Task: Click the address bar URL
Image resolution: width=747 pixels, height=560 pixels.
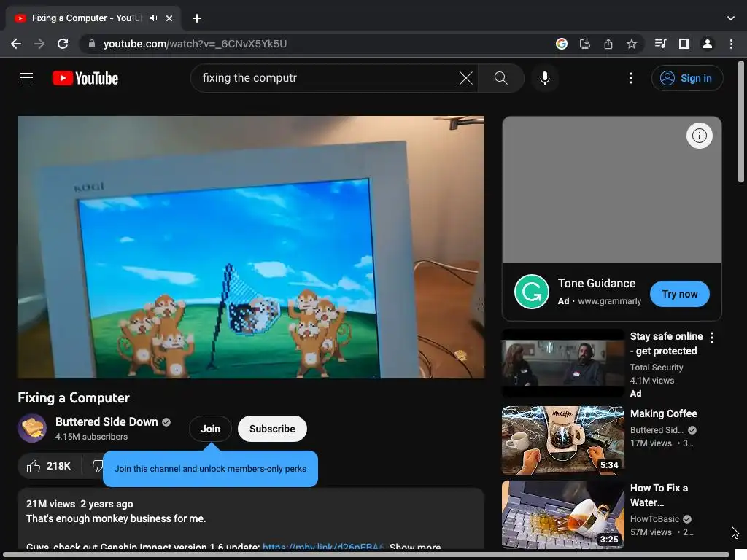Action: [195, 44]
